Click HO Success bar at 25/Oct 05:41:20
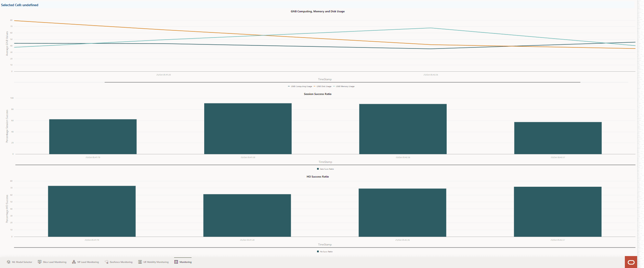 coord(247,215)
